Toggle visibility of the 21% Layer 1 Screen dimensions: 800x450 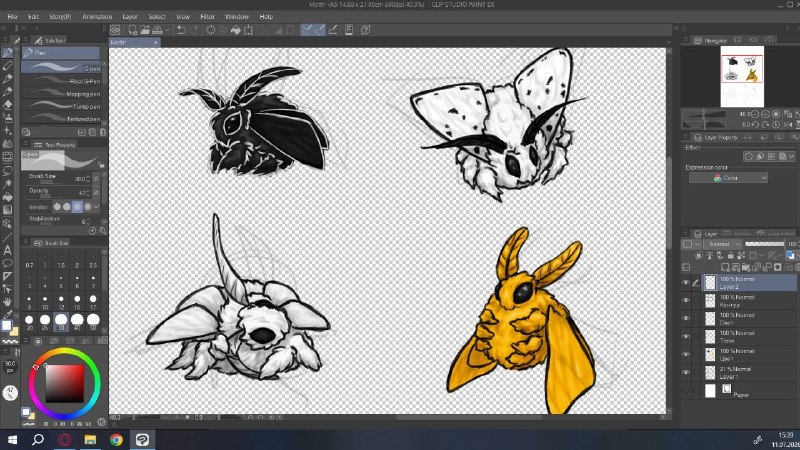click(686, 372)
